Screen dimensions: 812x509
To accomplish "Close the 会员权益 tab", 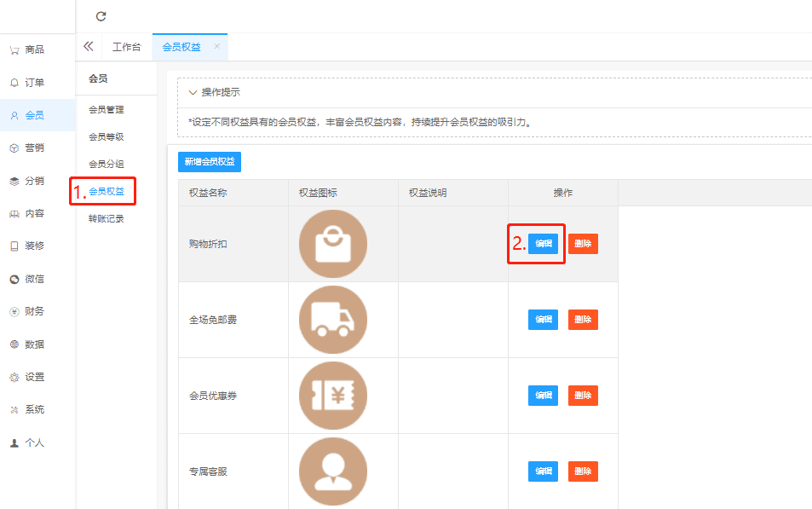I will [216, 47].
